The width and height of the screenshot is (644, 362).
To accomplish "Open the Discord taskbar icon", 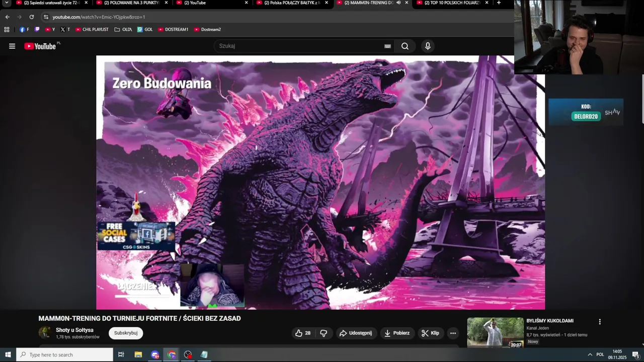I will click(155, 354).
